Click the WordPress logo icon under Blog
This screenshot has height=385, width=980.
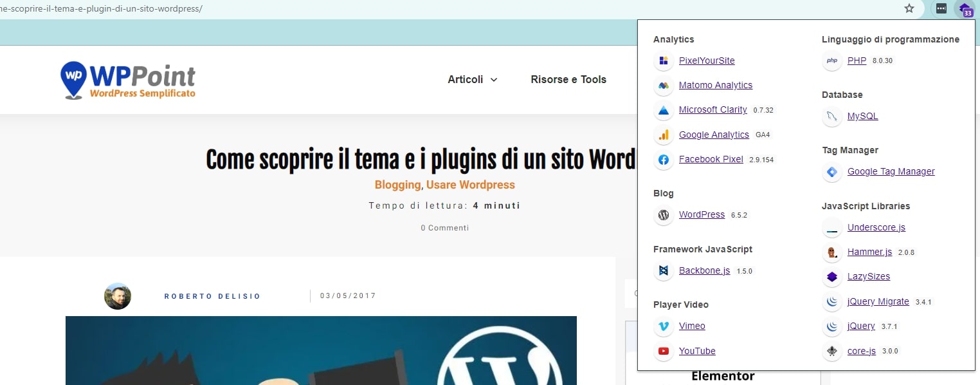point(664,215)
